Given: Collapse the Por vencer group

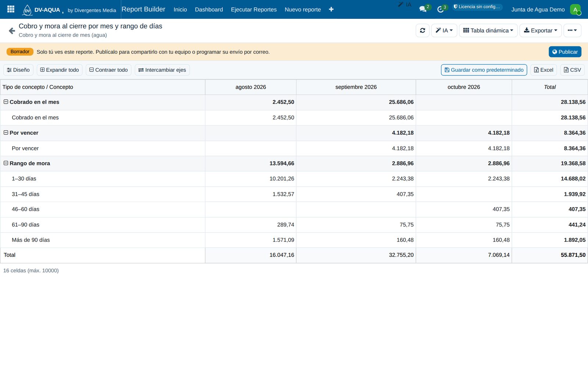Looking at the screenshot, I should tap(6, 132).
